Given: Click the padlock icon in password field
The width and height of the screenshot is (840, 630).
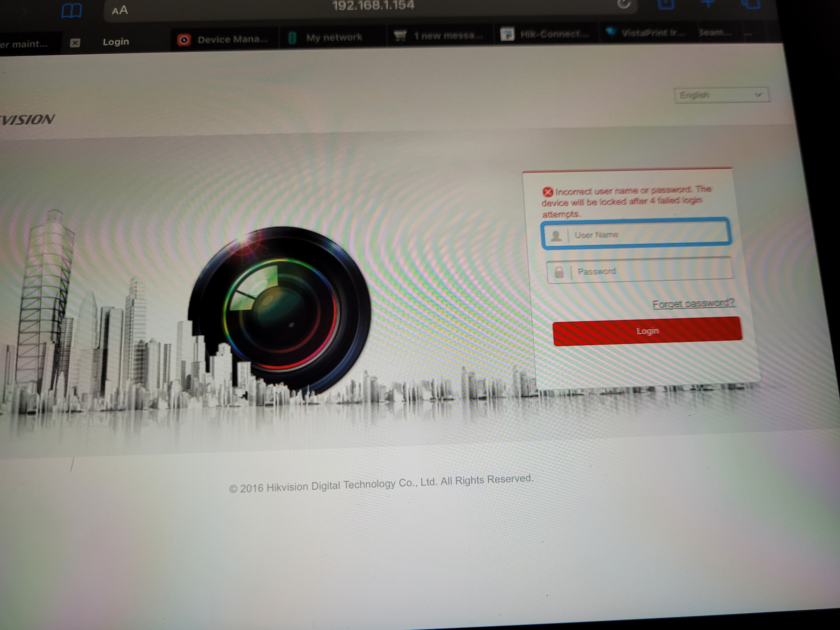Looking at the screenshot, I should tap(559, 272).
